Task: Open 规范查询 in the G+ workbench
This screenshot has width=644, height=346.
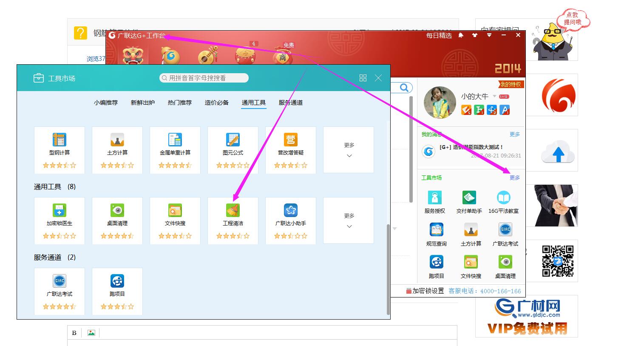Action: click(437, 235)
